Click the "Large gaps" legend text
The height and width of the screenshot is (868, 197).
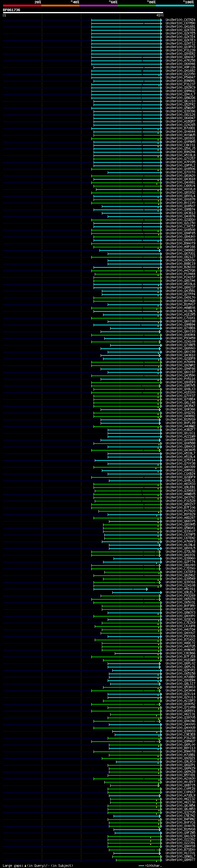click(x=13, y=865)
